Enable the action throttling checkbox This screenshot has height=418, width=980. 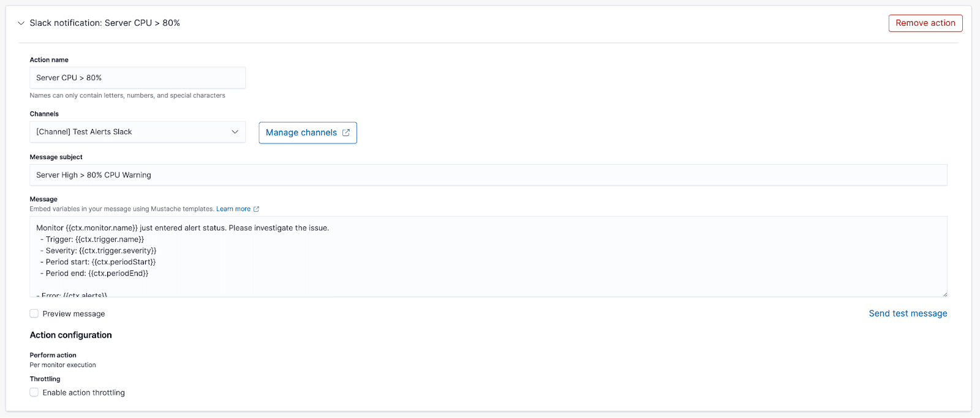coord(34,393)
